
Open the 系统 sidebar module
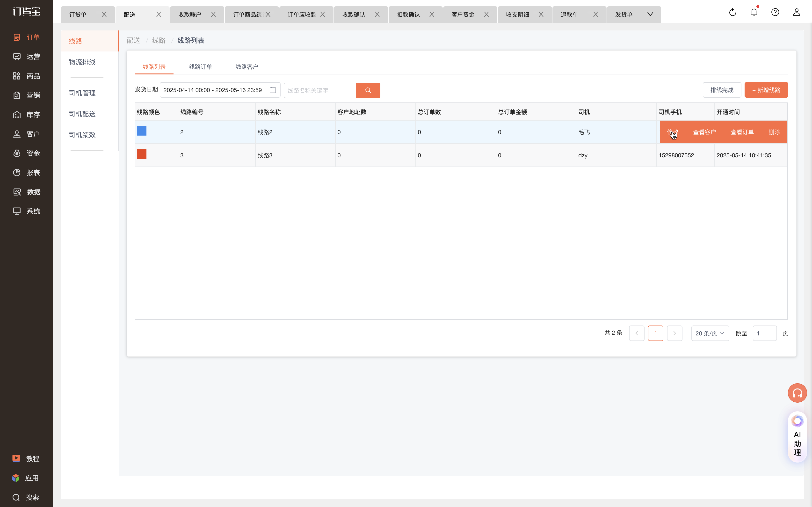coord(27,211)
